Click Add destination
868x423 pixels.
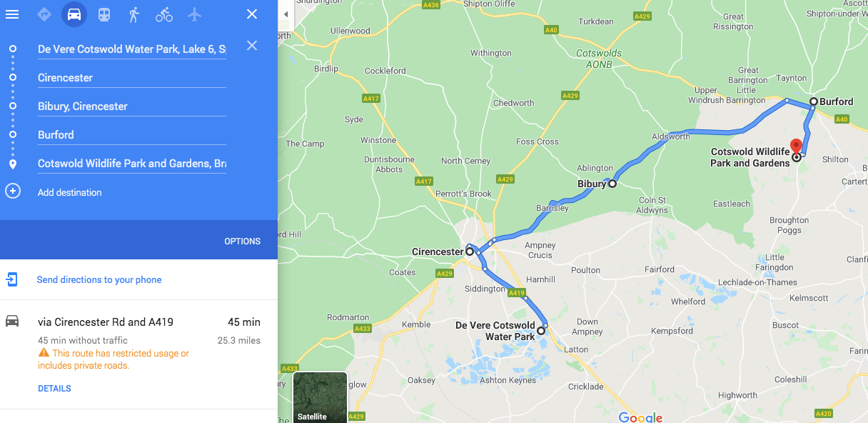point(69,191)
